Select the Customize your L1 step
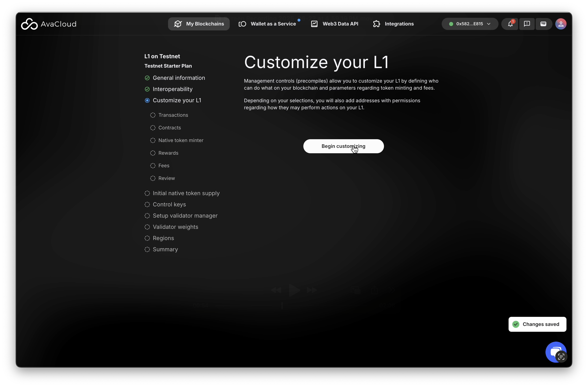This screenshot has height=387, width=588. click(x=177, y=100)
